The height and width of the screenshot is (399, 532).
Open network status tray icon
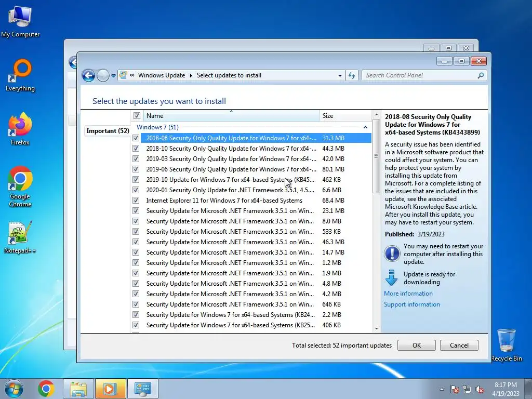pos(467,389)
